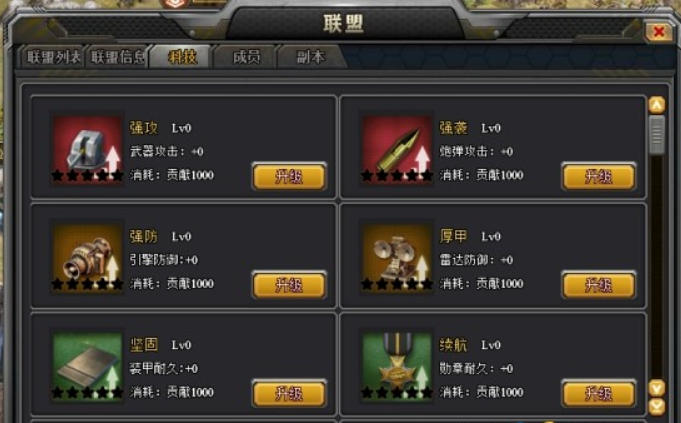This screenshot has height=423, width=681.
Task: Click the 强攻 weapon attack icon
Action: (87, 149)
